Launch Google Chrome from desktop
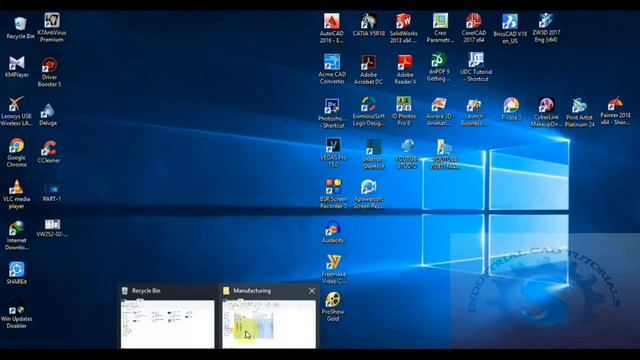 (16, 153)
